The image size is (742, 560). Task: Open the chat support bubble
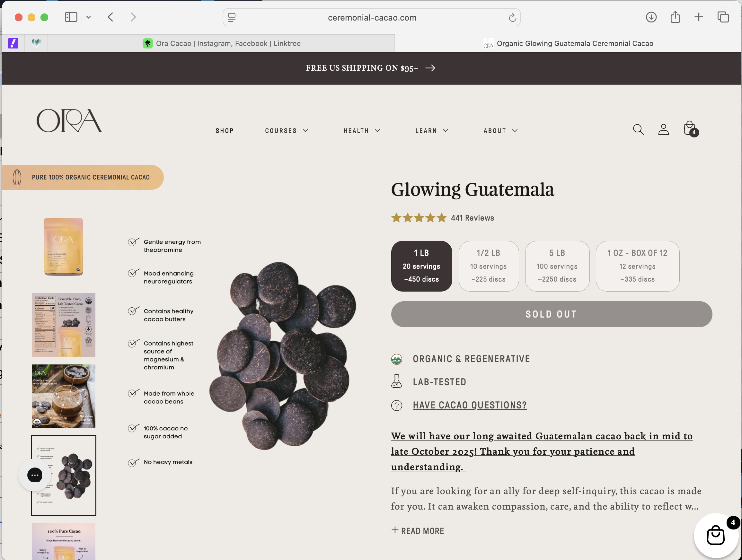(35, 475)
